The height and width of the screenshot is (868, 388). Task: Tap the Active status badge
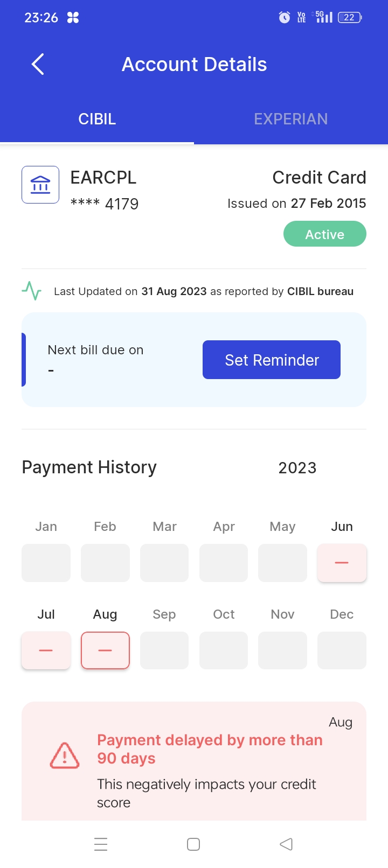pyautogui.click(x=325, y=234)
